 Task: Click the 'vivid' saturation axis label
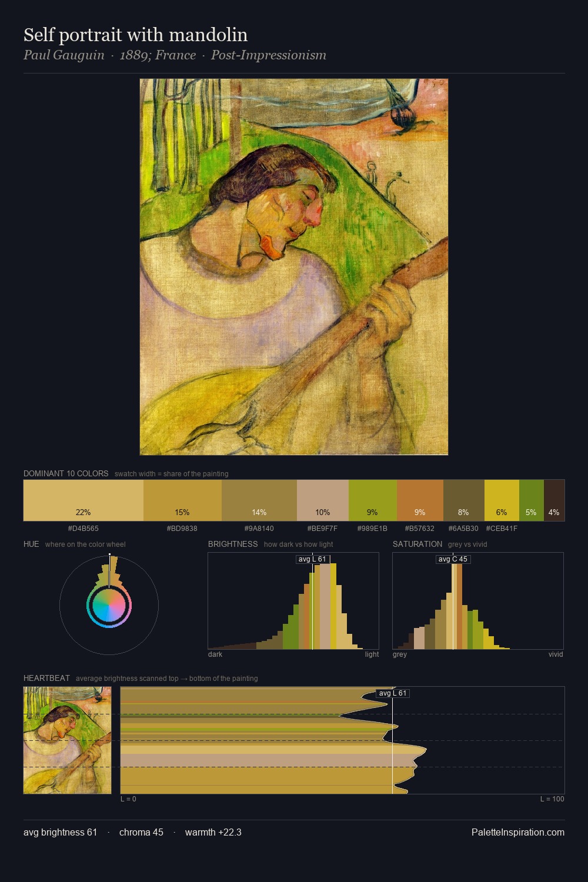click(x=556, y=654)
